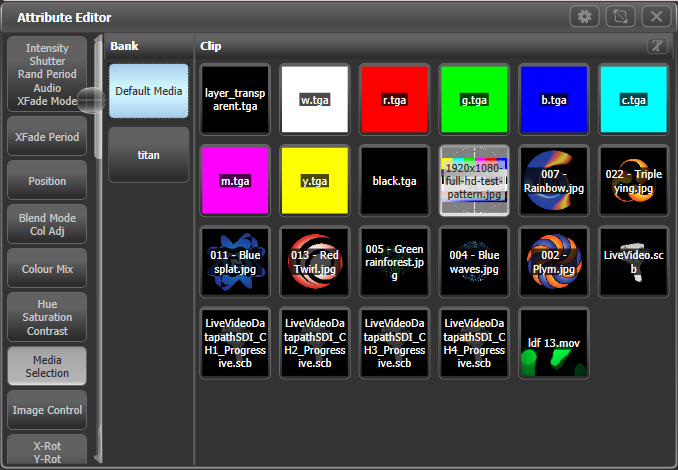
Task: Select the green g.tga clip
Action: [474, 99]
